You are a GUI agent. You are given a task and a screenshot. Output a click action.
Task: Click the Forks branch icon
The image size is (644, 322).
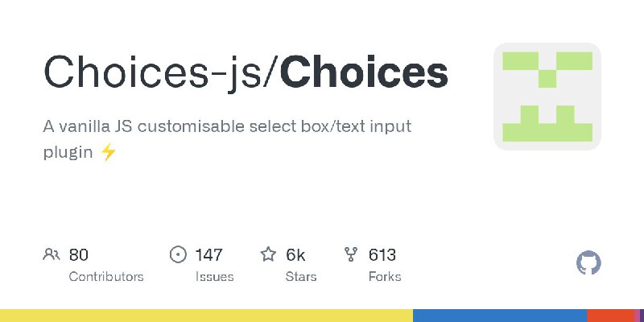[x=351, y=254]
